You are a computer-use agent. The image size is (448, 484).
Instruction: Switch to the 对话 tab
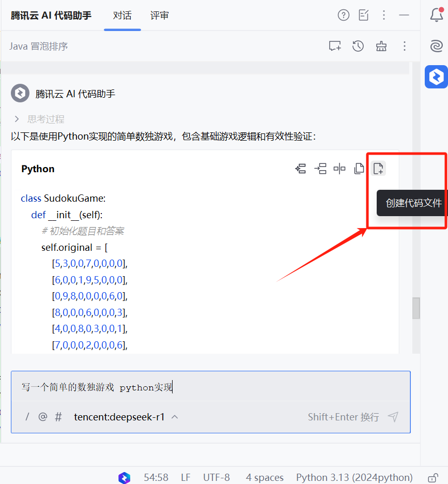[122, 16]
